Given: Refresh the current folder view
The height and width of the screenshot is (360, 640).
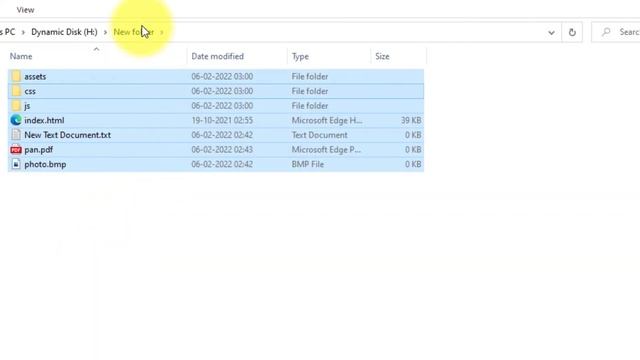Looking at the screenshot, I should (x=572, y=32).
